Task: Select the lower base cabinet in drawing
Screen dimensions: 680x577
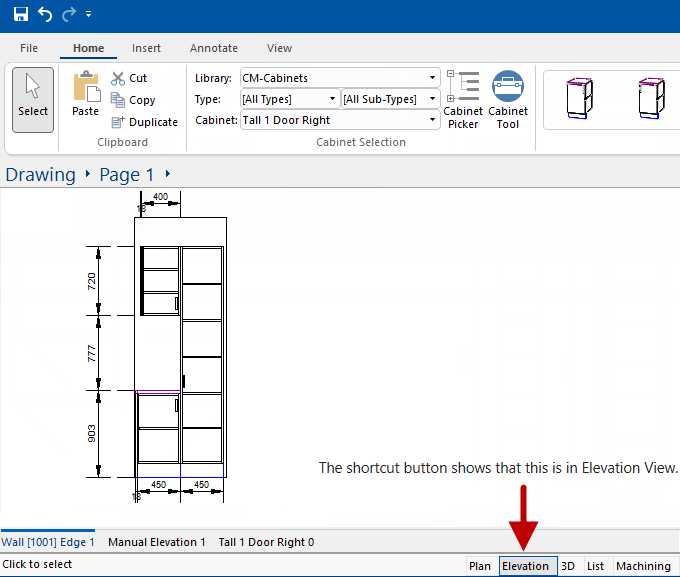Action: click(158, 427)
